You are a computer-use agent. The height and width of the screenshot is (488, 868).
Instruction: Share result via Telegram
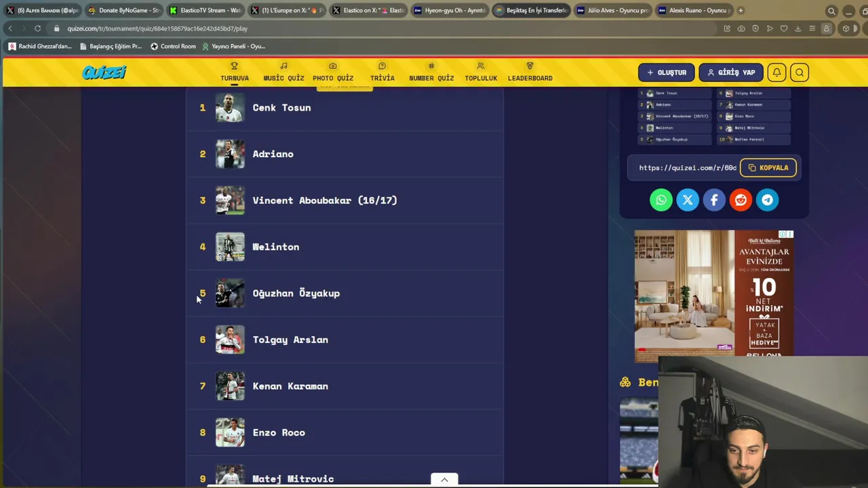(767, 200)
